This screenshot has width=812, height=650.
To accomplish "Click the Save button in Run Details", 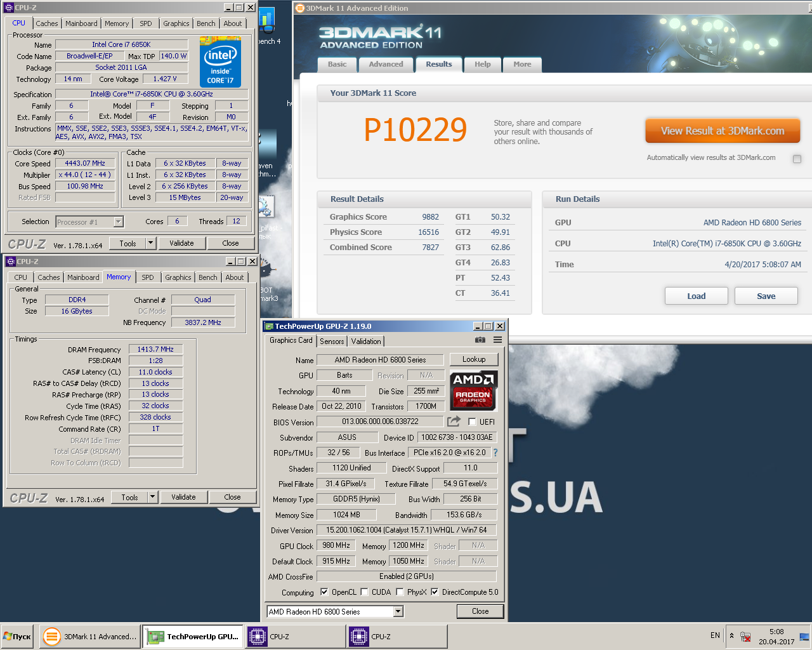I will pyautogui.click(x=766, y=296).
